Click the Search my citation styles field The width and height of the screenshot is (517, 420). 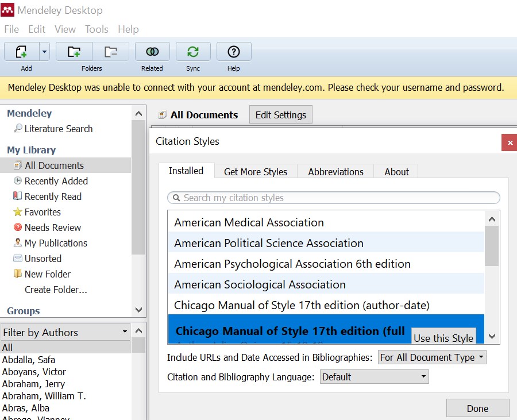(333, 198)
